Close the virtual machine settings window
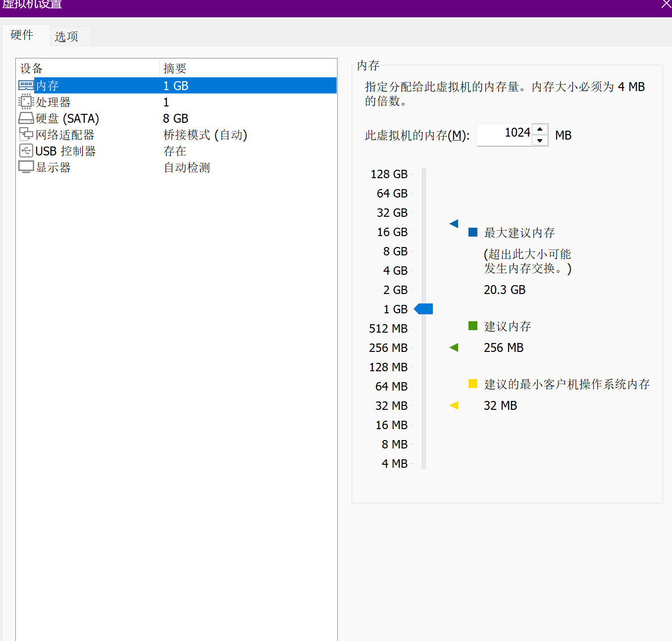Image resolution: width=672 pixels, height=641 pixels. coord(666,4)
